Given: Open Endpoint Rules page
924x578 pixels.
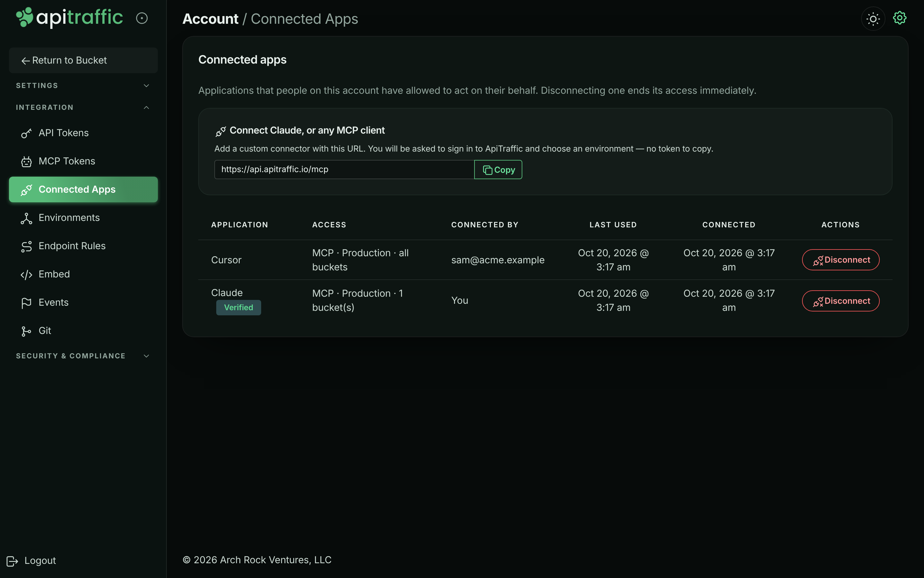Looking at the screenshot, I should tap(83, 246).
